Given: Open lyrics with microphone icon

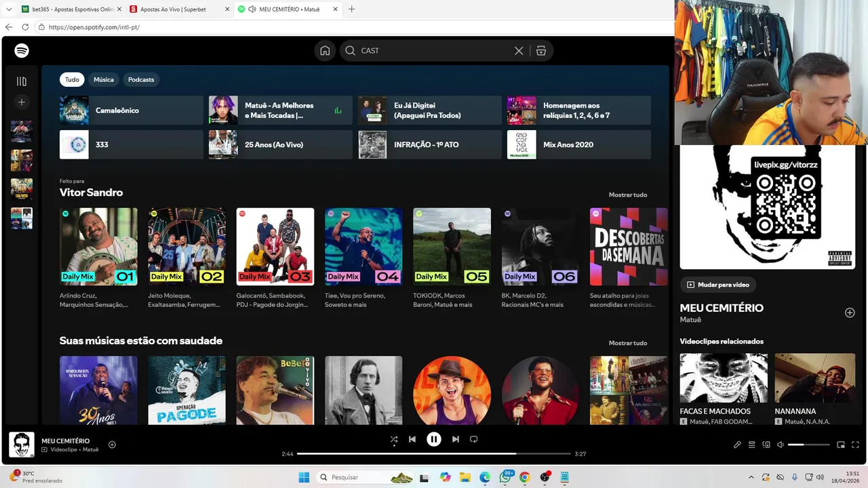Looking at the screenshot, I should [737, 445].
